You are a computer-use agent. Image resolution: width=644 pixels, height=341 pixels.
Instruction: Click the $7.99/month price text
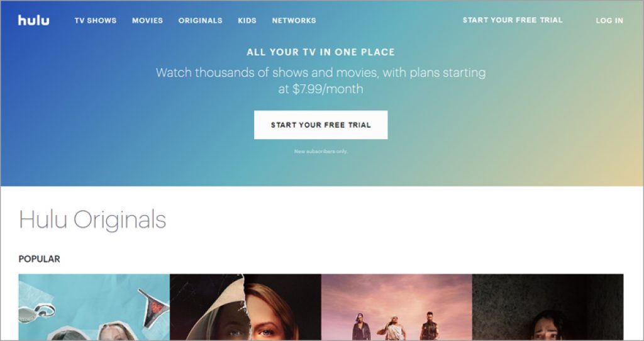pos(328,89)
